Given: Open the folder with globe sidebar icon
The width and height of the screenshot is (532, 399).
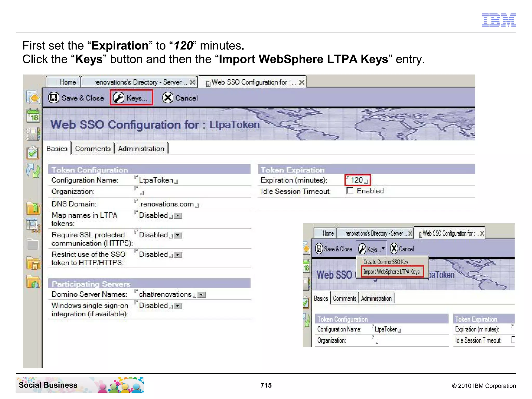Looking at the screenshot, I should (33, 282).
